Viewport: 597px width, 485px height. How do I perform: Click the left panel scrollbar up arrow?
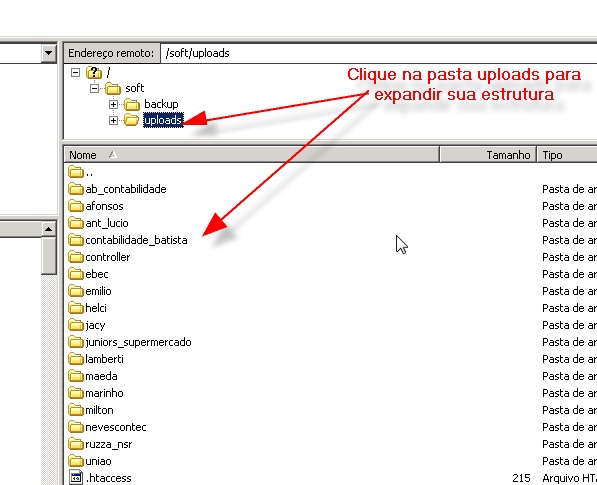pos(48,229)
